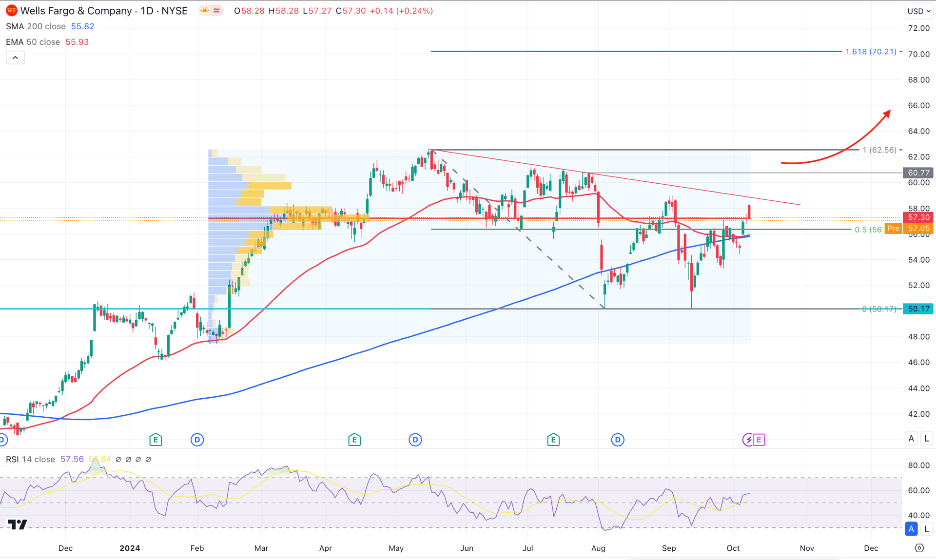Toggle log scale L on RSI pane
The height and width of the screenshot is (560, 936).
coord(927,529)
